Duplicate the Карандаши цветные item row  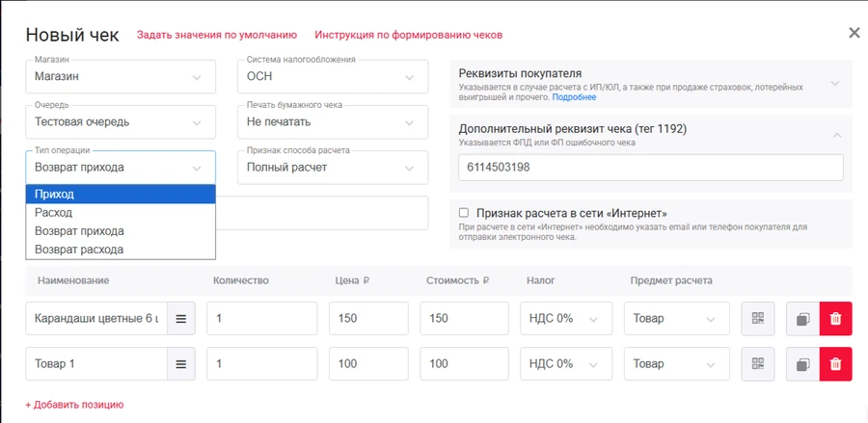click(802, 318)
